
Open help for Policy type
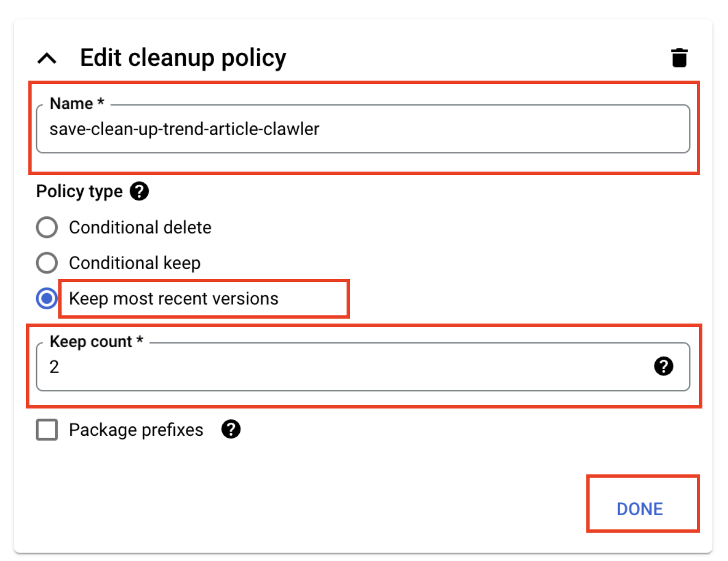[139, 191]
